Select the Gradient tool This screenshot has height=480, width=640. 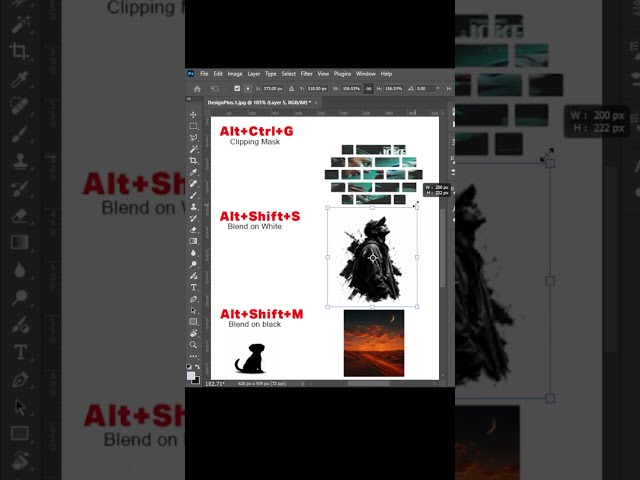193,241
